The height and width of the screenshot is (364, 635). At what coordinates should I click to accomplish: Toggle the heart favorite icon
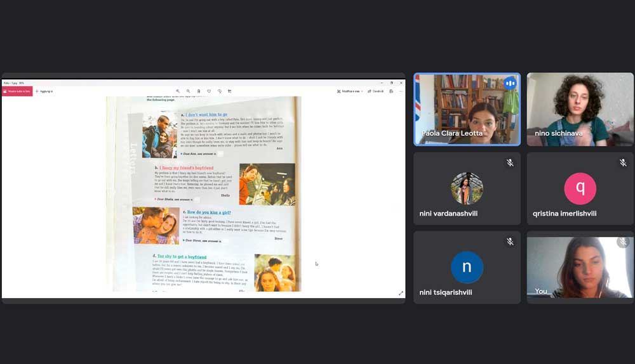point(209,91)
